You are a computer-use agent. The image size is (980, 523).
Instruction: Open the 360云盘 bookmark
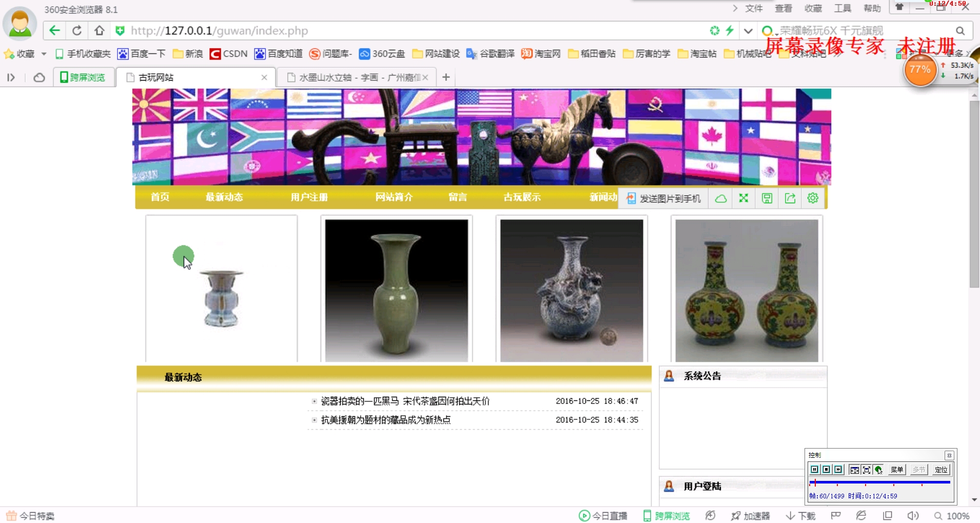pos(382,54)
